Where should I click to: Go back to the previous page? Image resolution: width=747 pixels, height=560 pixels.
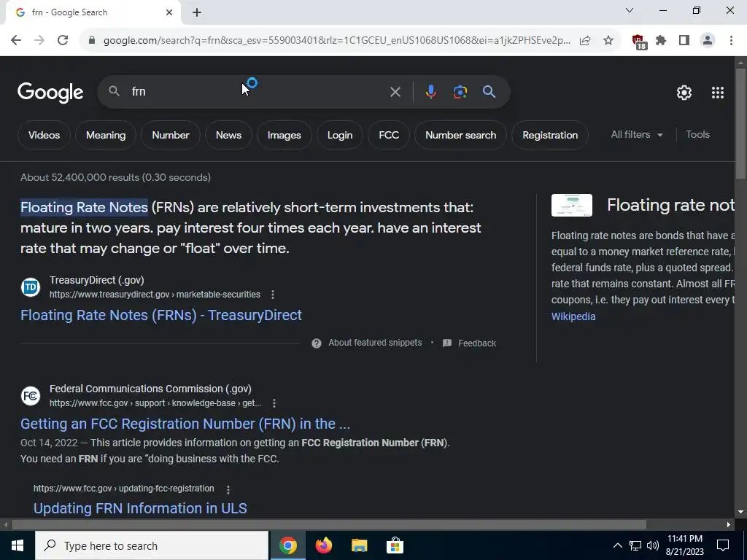tap(16, 41)
